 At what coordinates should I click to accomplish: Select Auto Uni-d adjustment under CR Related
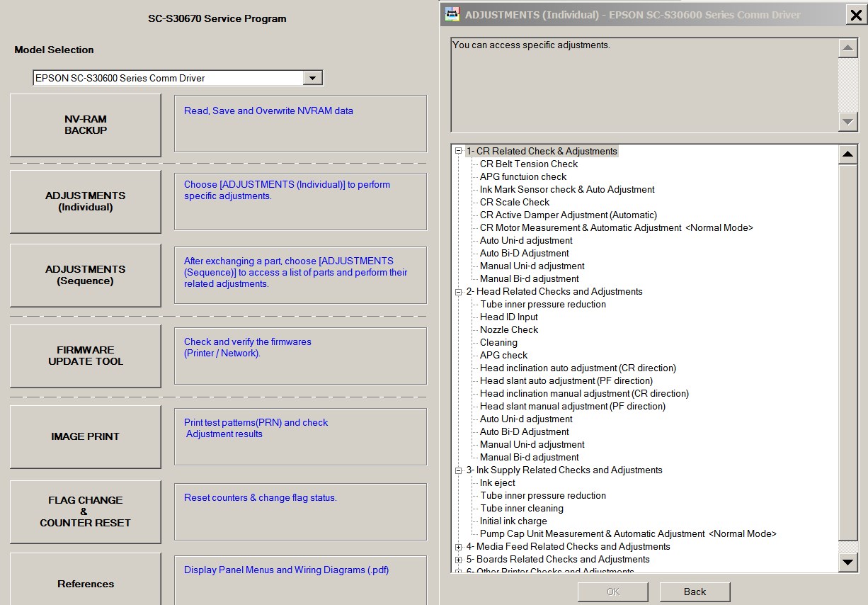click(526, 240)
